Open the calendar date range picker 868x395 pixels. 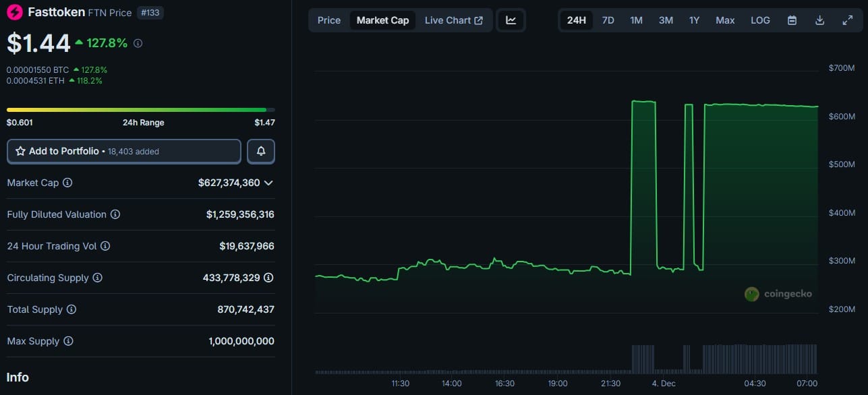tap(791, 20)
